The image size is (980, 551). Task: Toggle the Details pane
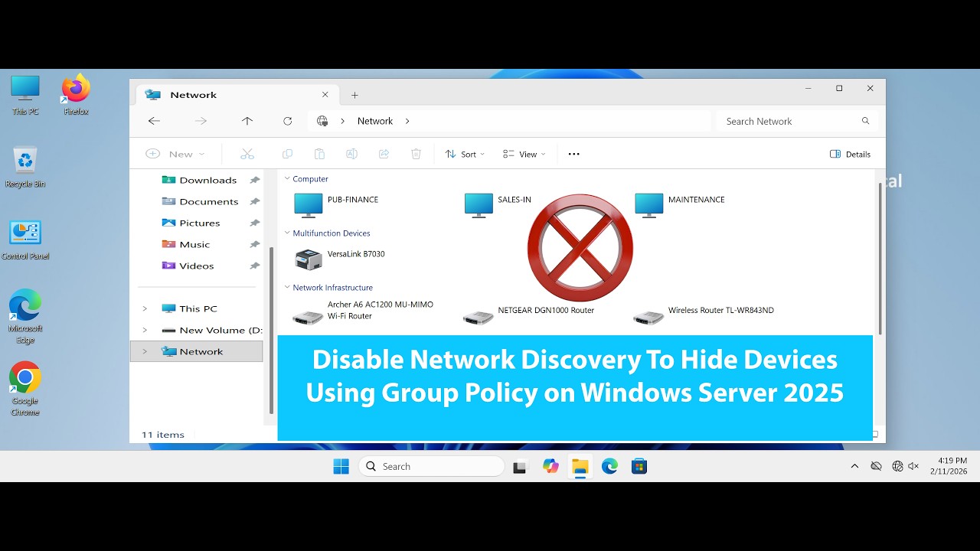pos(851,154)
